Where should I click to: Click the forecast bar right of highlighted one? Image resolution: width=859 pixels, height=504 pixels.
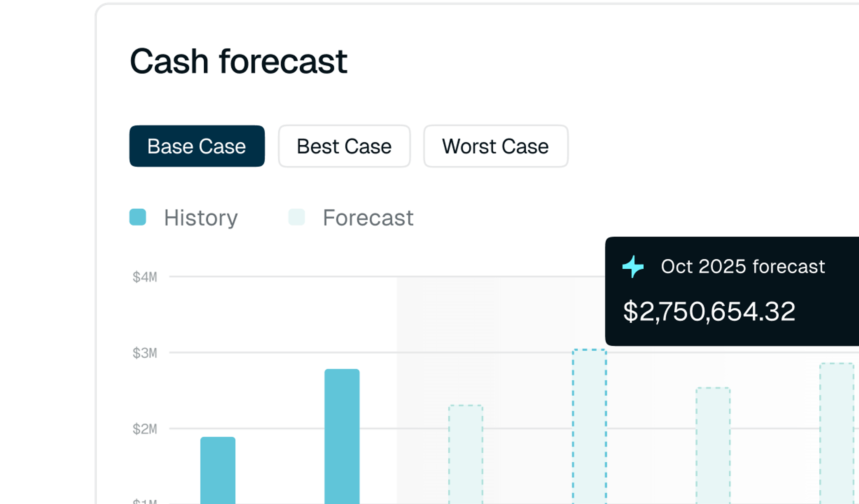point(713,446)
